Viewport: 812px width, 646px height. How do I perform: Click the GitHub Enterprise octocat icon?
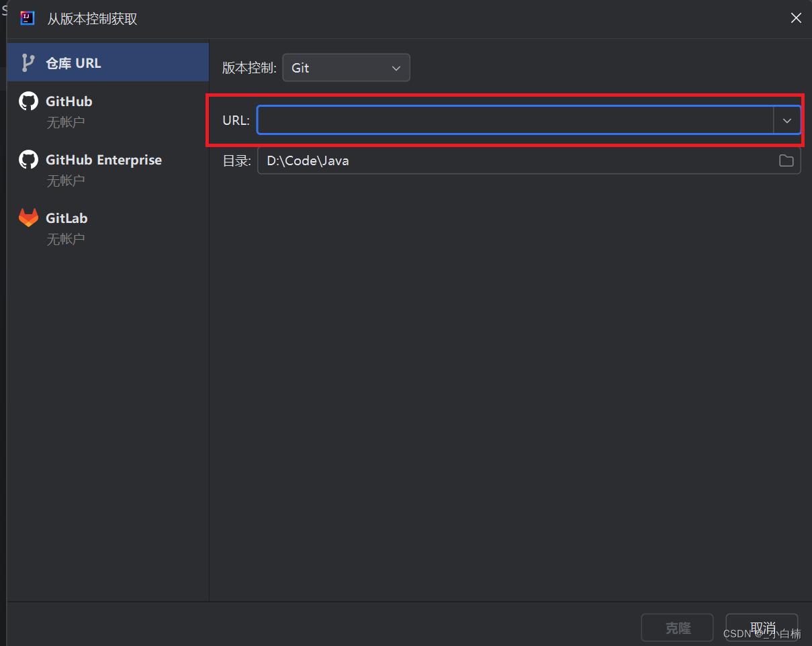coord(28,159)
